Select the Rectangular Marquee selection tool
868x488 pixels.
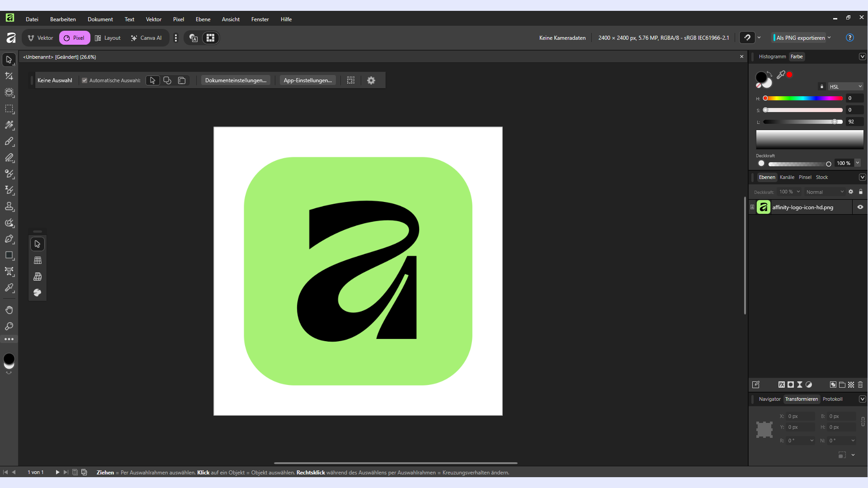click(x=9, y=109)
